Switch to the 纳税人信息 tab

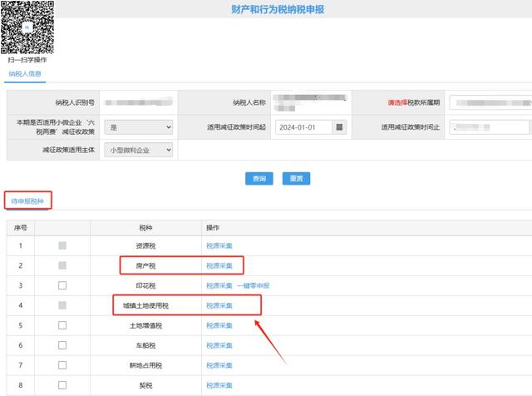[25, 74]
